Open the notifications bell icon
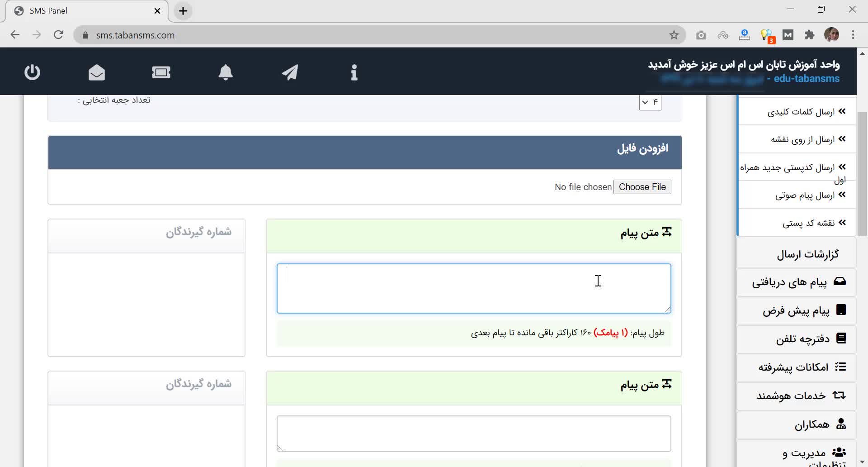Viewport: 868px width, 467px height. tap(226, 72)
